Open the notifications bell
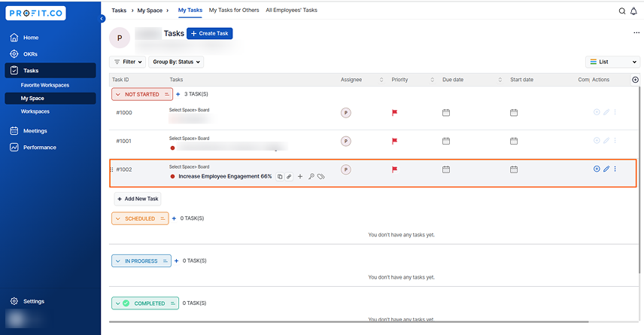This screenshot has width=644, height=335. (633, 11)
